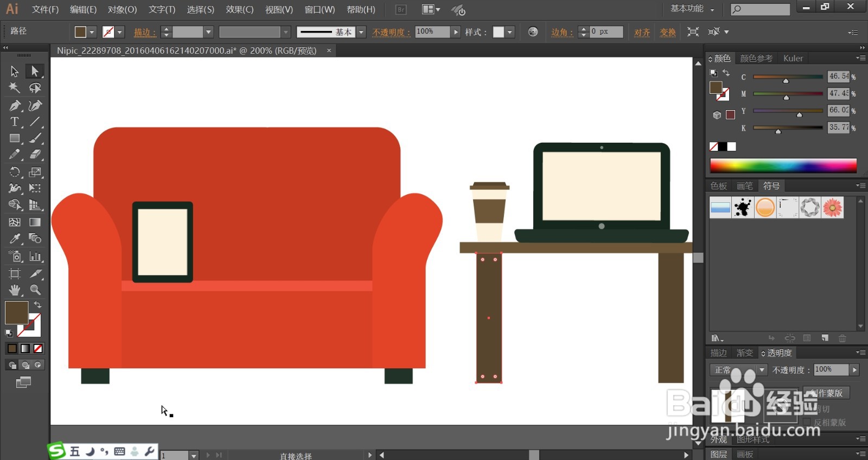Open stroke color dropdown in control bar

point(120,32)
